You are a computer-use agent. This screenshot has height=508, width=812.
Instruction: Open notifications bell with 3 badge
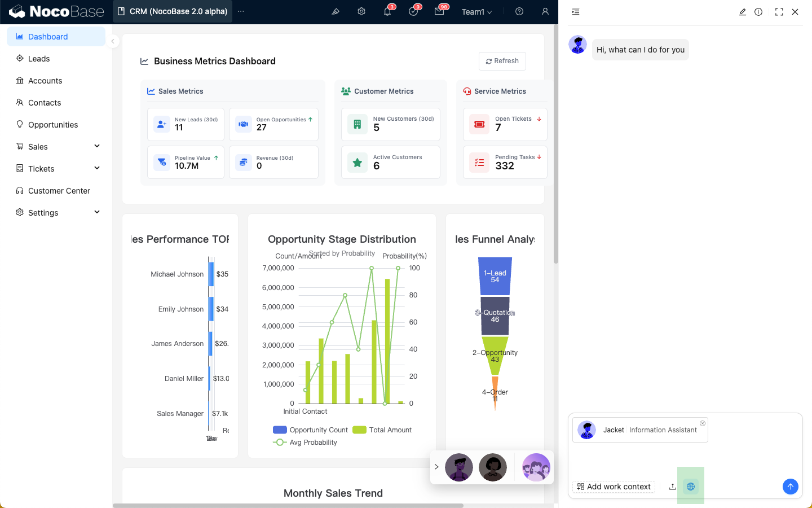tap(387, 11)
